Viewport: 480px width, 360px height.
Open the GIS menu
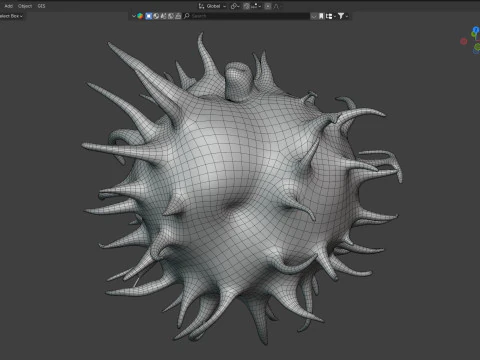point(41,6)
